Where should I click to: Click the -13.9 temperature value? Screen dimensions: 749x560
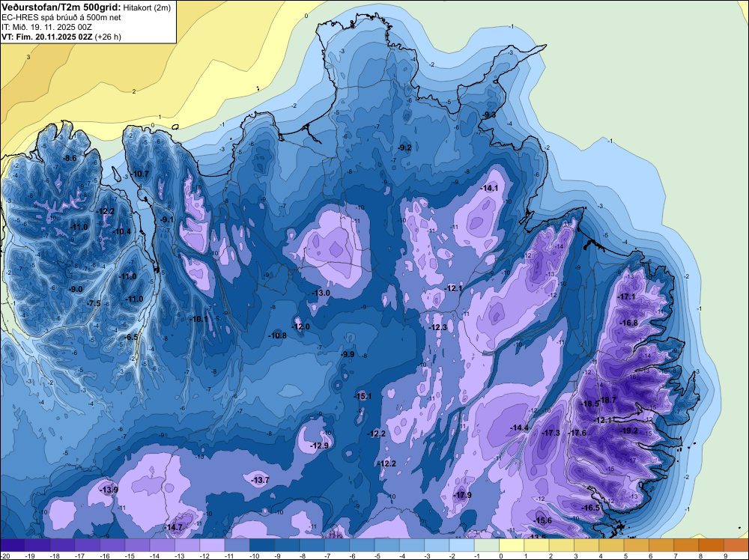pyautogui.click(x=109, y=490)
